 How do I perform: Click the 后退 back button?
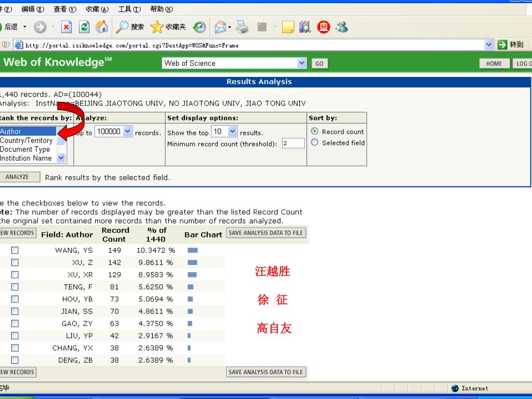[x=9, y=27]
